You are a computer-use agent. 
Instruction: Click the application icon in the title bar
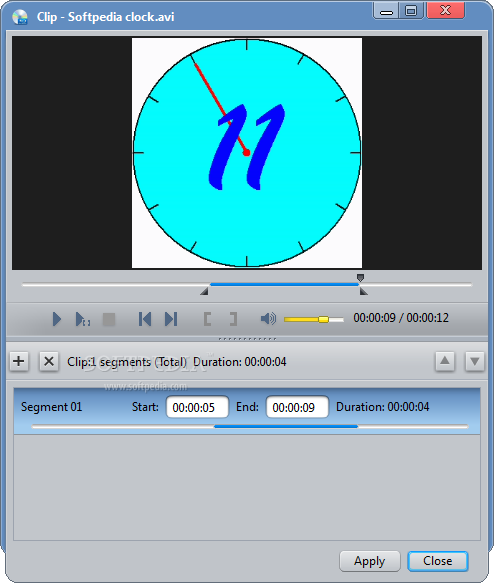(x=20, y=17)
